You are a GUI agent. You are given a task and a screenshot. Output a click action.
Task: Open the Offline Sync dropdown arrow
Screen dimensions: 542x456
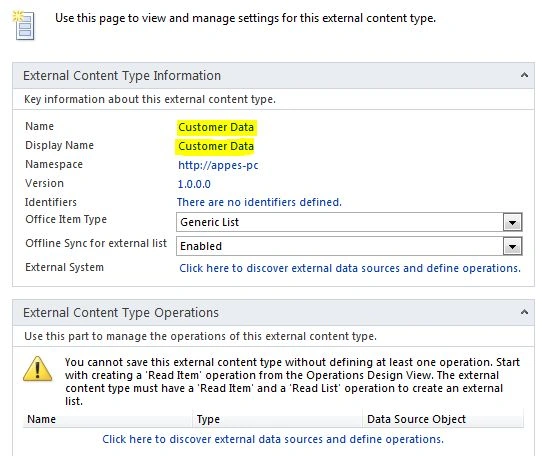click(512, 246)
